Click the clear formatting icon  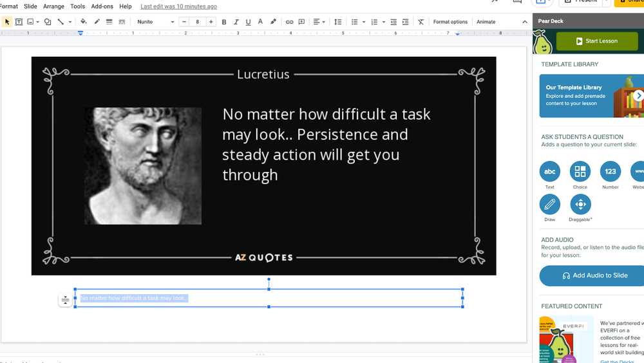point(421,22)
